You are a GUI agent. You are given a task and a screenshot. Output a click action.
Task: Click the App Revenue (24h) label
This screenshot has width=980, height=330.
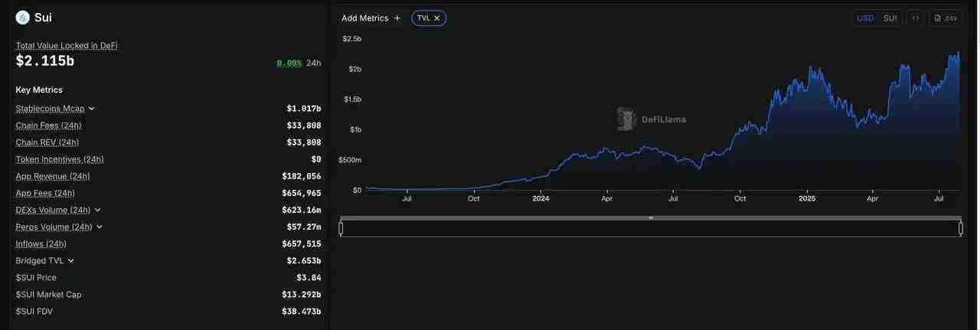tap(53, 176)
